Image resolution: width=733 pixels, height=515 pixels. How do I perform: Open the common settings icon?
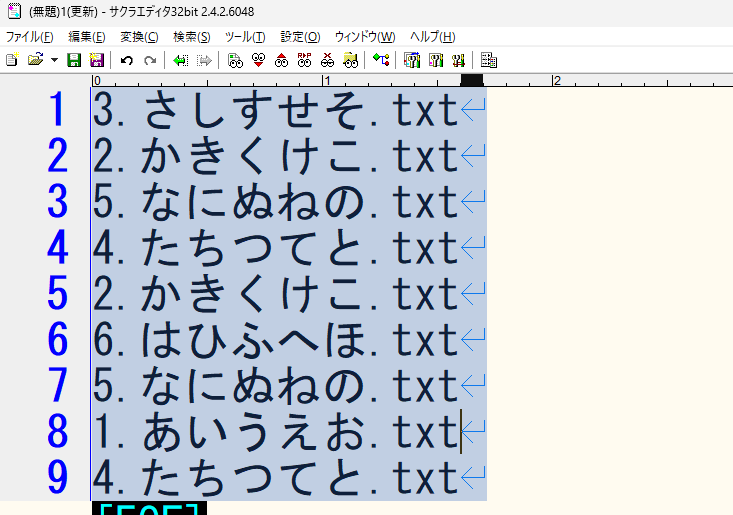459,60
